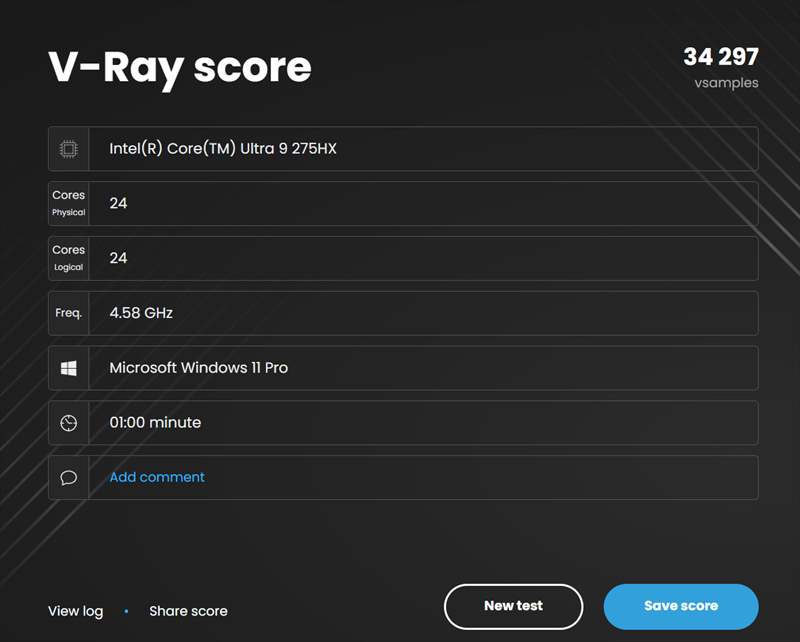This screenshot has height=642, width=800.
Task: Click the vsamples unit label
Action: pyautogui.click(x=726, y=83)
